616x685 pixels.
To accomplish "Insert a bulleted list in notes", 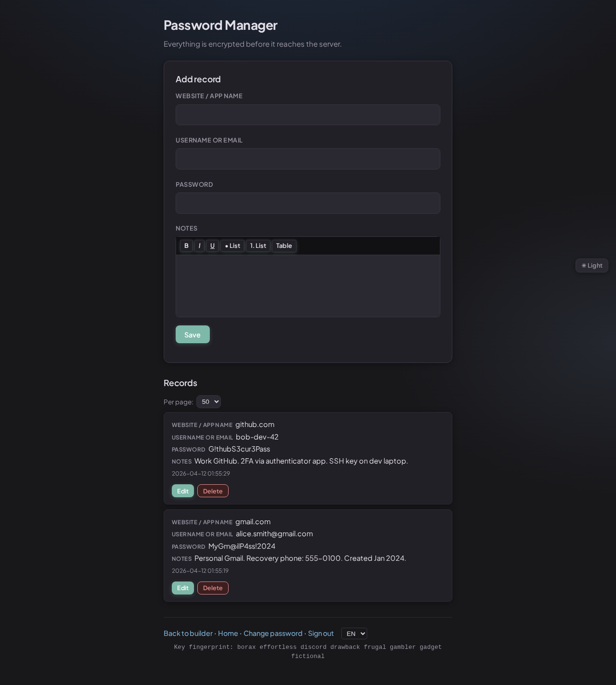I will [232, 246].
